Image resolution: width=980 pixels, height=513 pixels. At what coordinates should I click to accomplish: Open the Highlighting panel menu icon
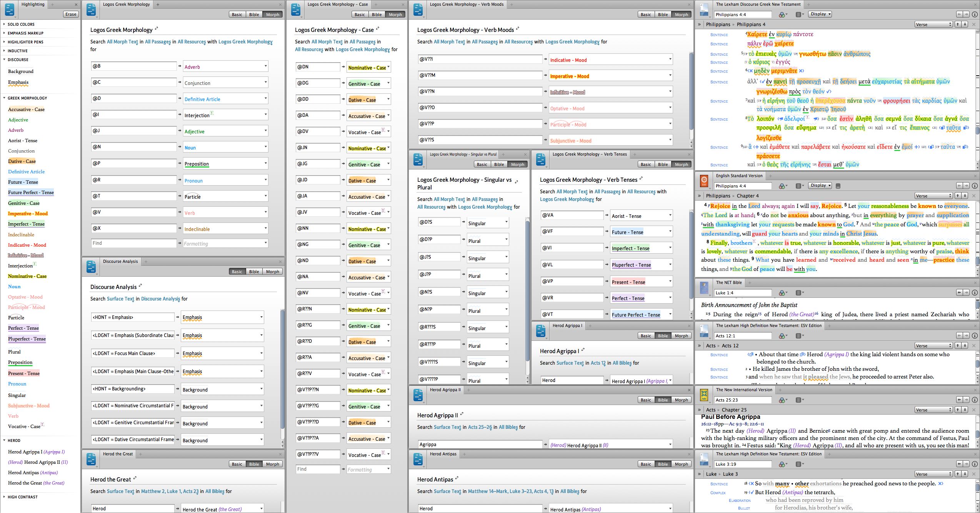tap(10, 10)
